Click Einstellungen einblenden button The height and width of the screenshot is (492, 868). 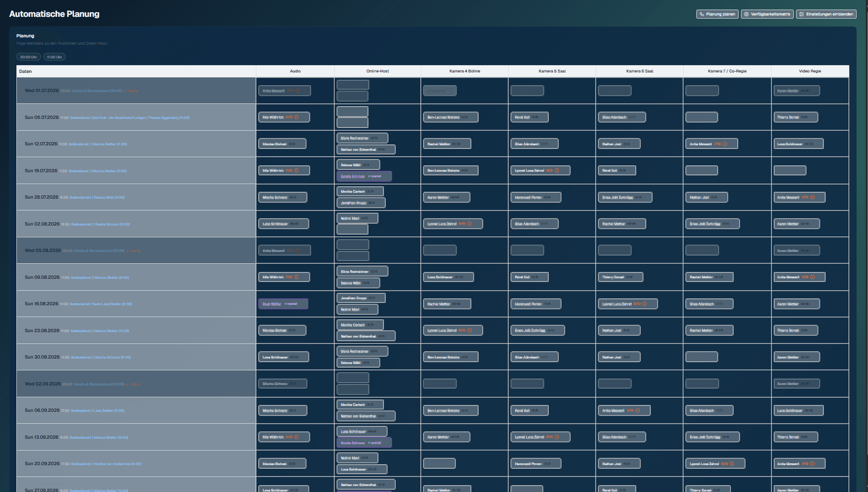(x=826, y=14)
